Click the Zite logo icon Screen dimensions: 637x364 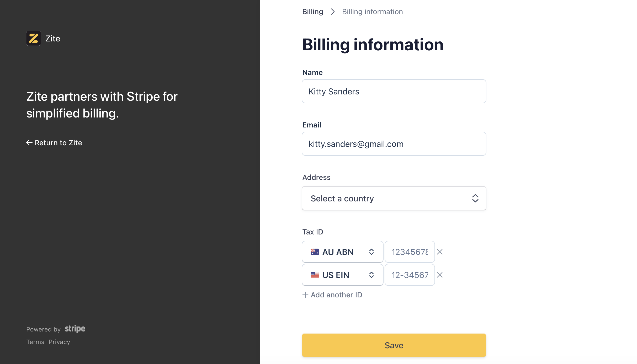click(x=34, y=38)
